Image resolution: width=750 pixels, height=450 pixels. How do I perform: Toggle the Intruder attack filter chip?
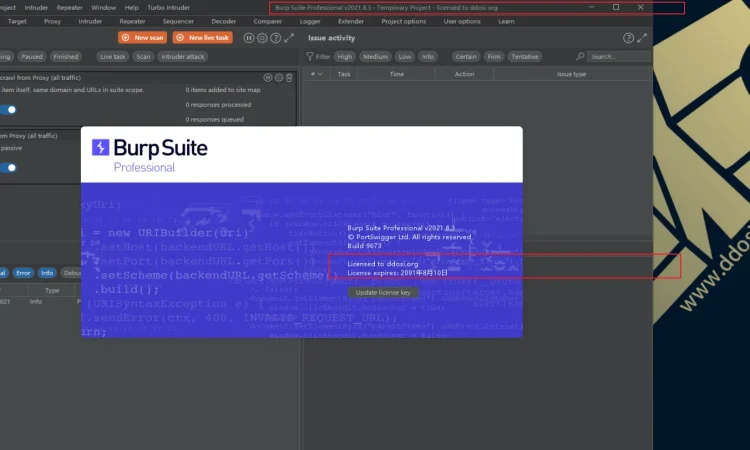(183, 56)
